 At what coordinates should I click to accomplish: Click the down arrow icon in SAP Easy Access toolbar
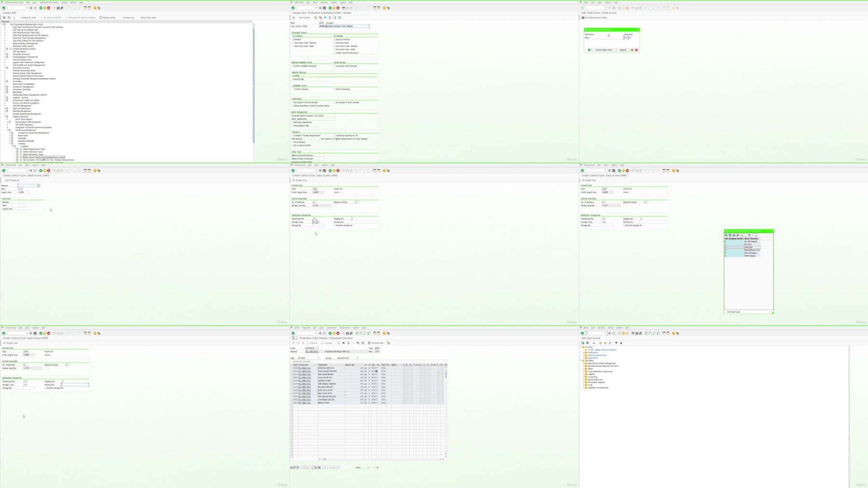pyautogui.click(x=616, y=343)
